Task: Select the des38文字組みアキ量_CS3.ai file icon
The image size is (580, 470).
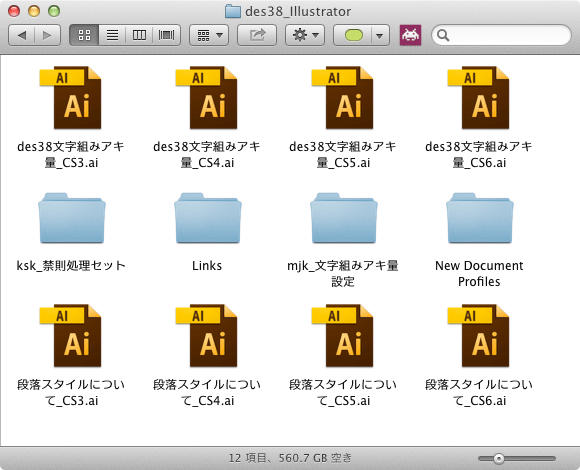Action: [x=71, y=98]
